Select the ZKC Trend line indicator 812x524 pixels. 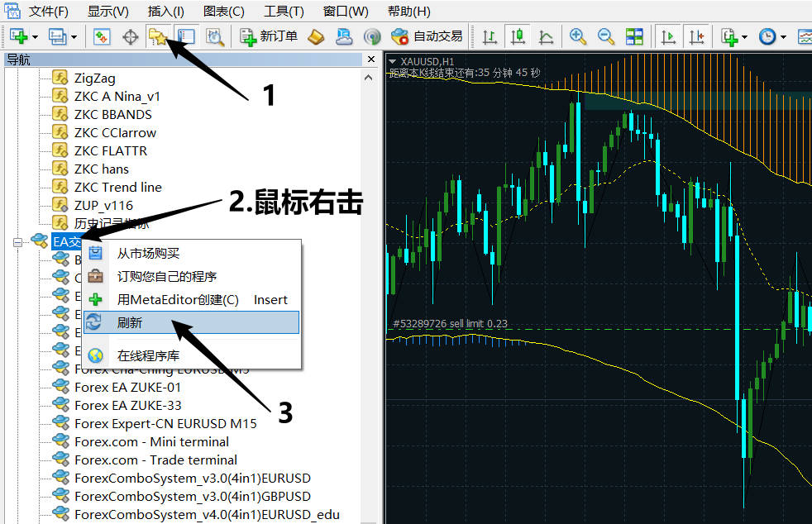tap(118, 187)
